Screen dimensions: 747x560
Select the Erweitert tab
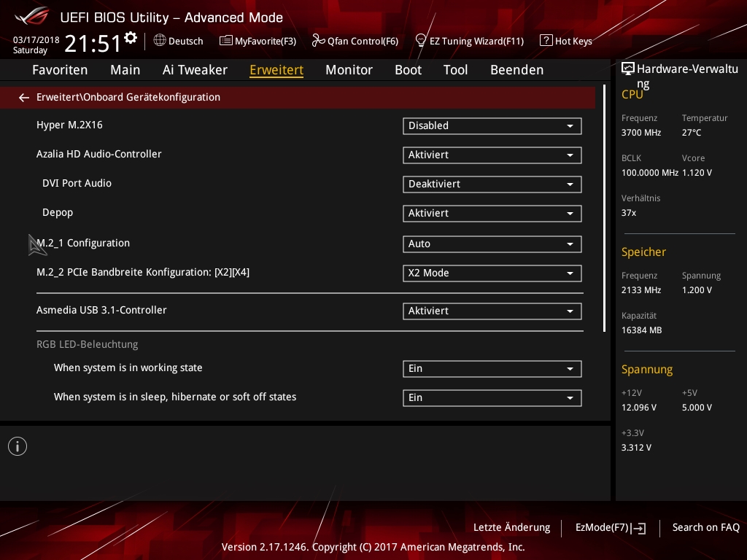point(276,70)
